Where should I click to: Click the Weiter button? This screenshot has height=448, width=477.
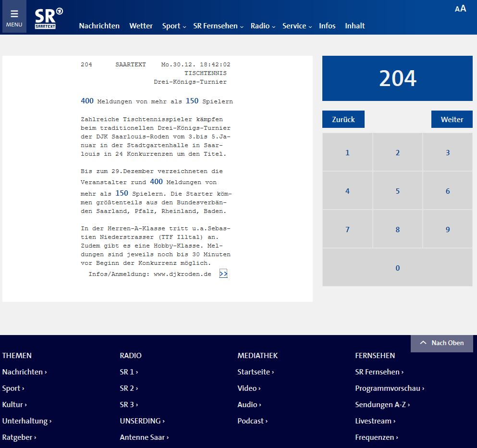[x=452, y=119]
